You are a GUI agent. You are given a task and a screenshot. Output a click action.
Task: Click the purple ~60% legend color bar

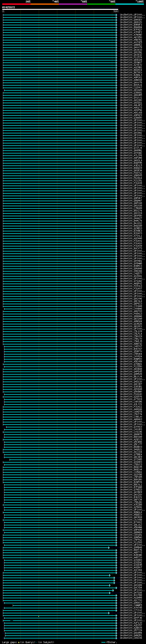(x=73, y=4)
